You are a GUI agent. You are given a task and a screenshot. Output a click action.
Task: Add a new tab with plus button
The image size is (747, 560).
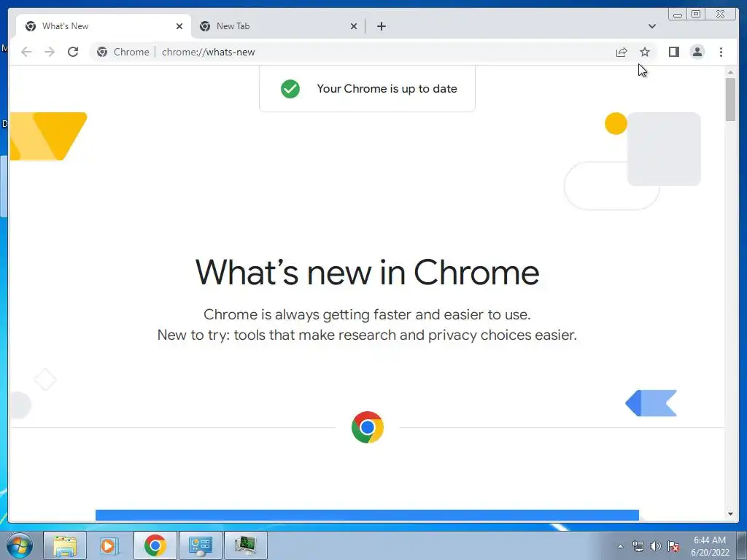coord(381,26)
